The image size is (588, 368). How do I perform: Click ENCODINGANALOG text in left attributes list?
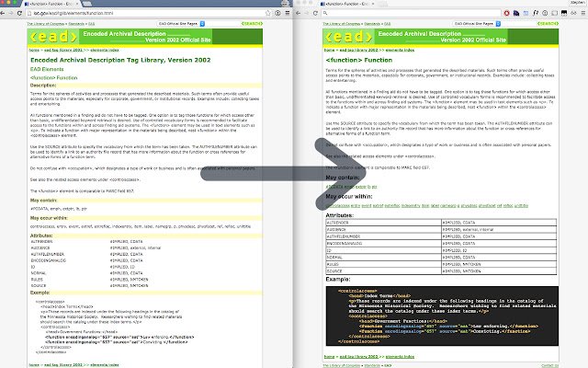tap(49, 260)
